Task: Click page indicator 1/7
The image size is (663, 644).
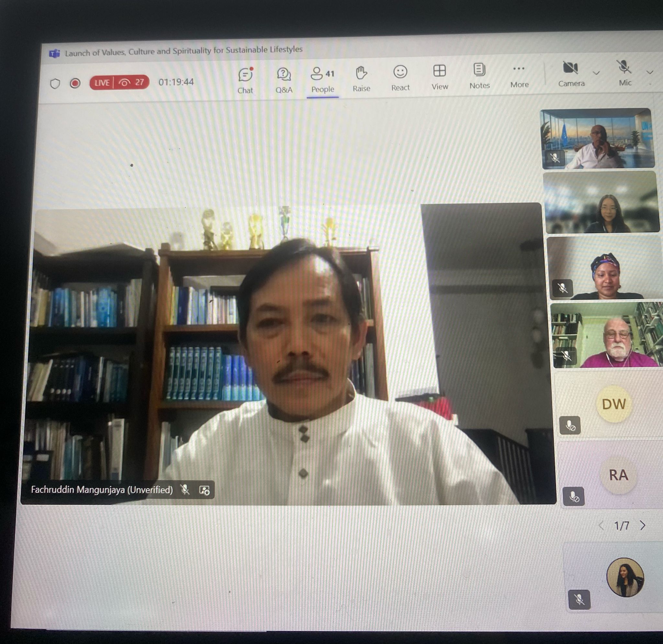Action: pos(622,525)
